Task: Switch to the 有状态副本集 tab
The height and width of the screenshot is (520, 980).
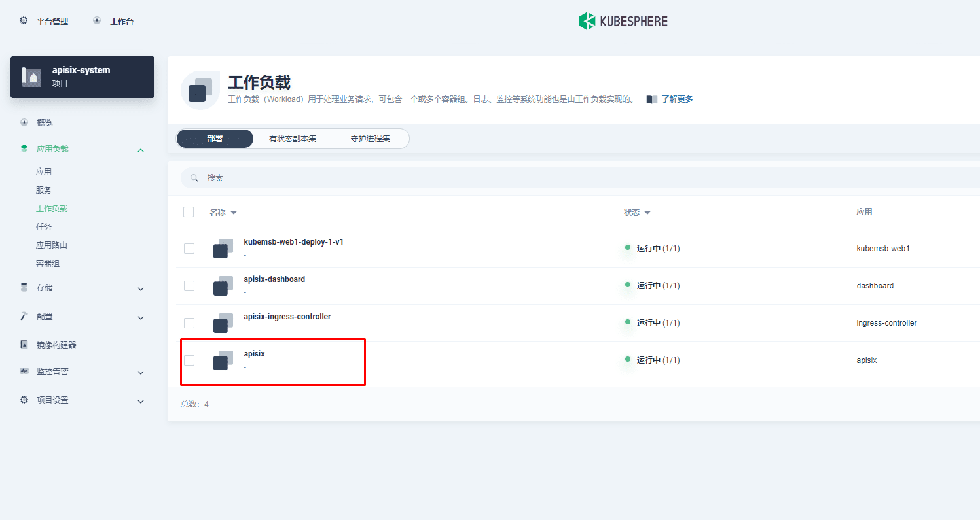Action: point(293,139)
